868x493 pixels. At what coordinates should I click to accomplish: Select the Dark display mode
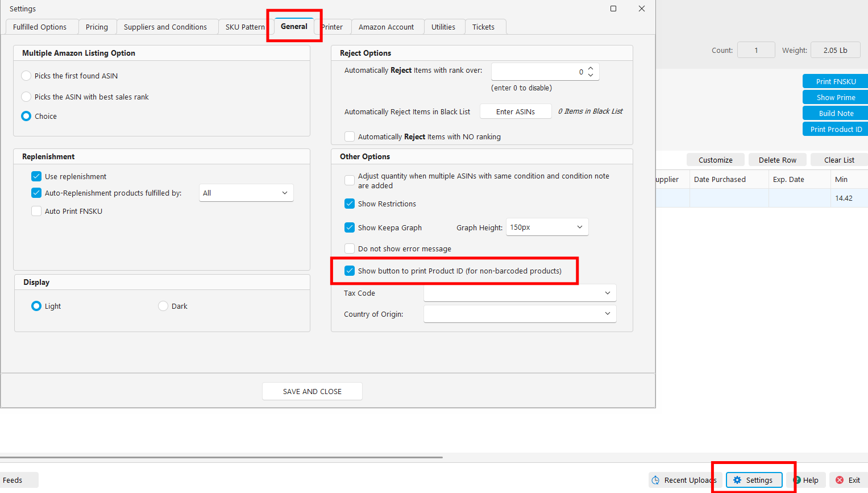coord(163,306)
